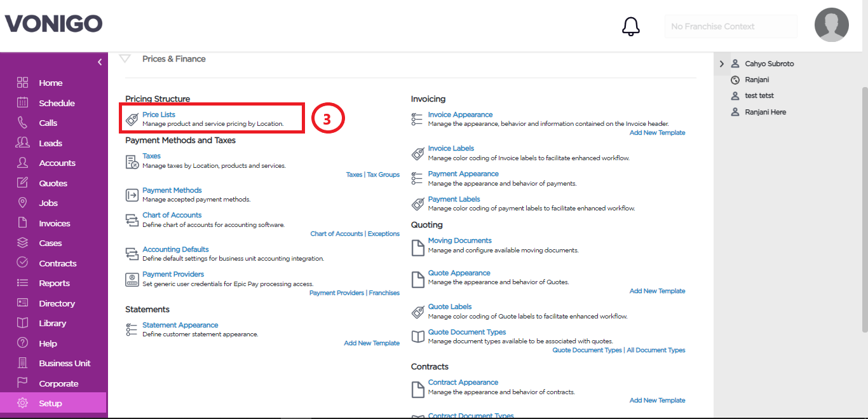Viewport: 868px width, 419px height.
Task: Click Add New Template under Invoice Appearance
Action: 657,132
